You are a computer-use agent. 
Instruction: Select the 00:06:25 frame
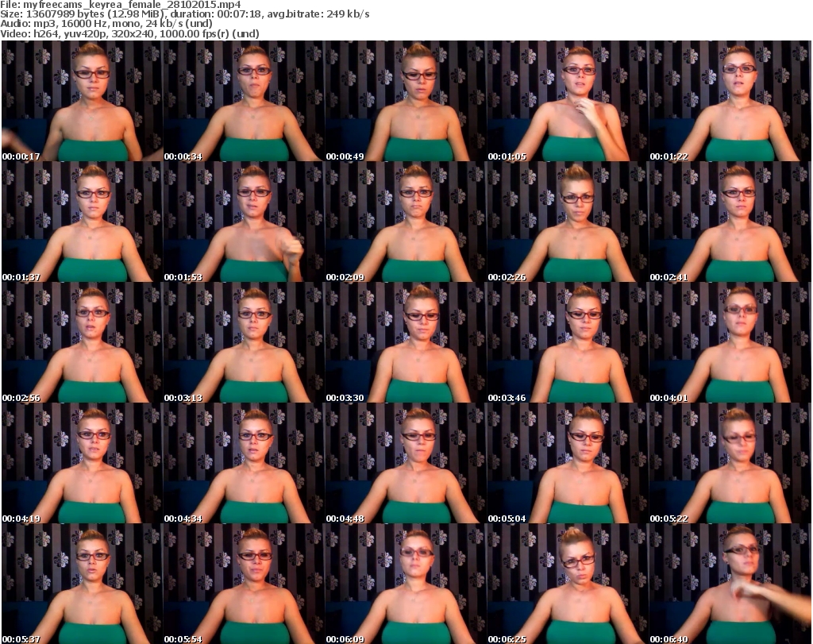point(567,584)
